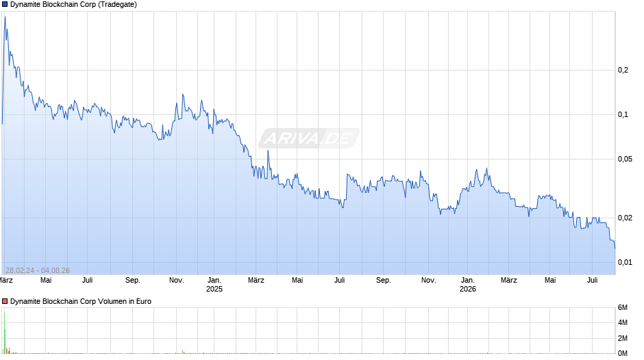Click the 0M volume axis label
The width and height of the screenshot is (644, 360).
coord(623,353)
